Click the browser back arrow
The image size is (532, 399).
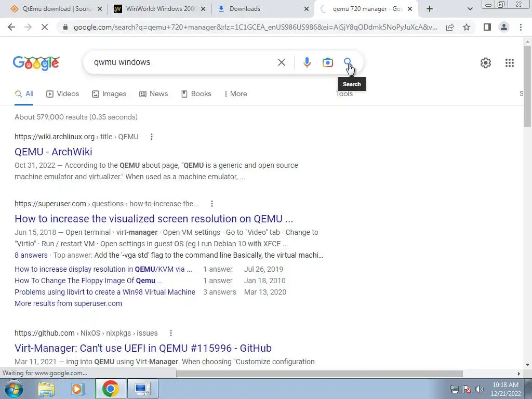click(11, 27)
